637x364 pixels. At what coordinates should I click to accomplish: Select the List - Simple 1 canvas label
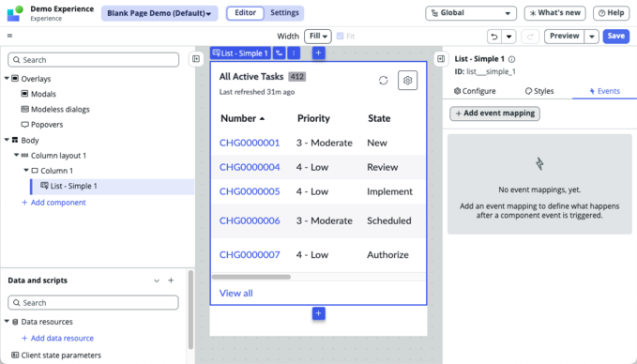[x=240, y=53]
